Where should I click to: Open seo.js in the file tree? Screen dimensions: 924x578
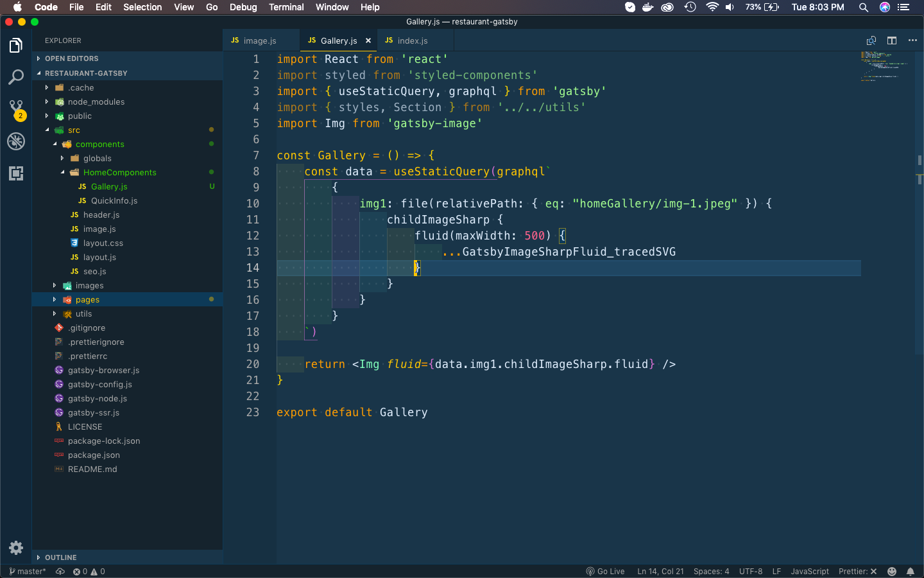click(127, 272)
